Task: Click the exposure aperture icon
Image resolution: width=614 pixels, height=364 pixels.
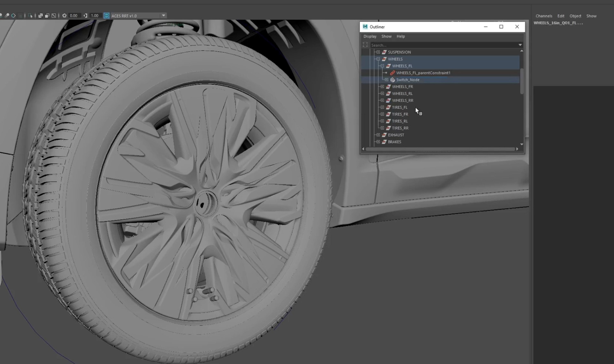Action: point(64,16)
